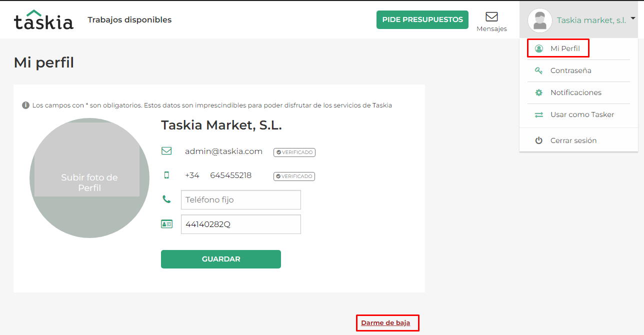Image resolution: width=644 pixels, height=335 pixels.
Task: Click the power icon for Cerrar sesión
Action: click(539, 140)
